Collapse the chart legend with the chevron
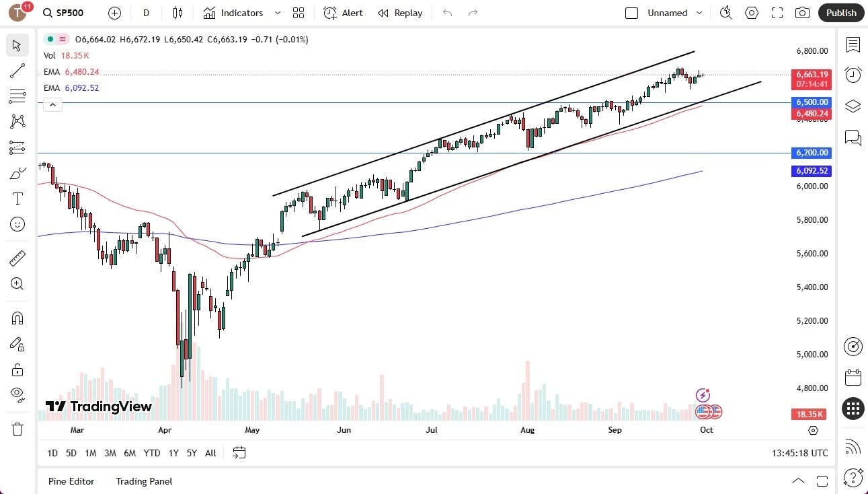868x494 pixels. coord(52,104)
